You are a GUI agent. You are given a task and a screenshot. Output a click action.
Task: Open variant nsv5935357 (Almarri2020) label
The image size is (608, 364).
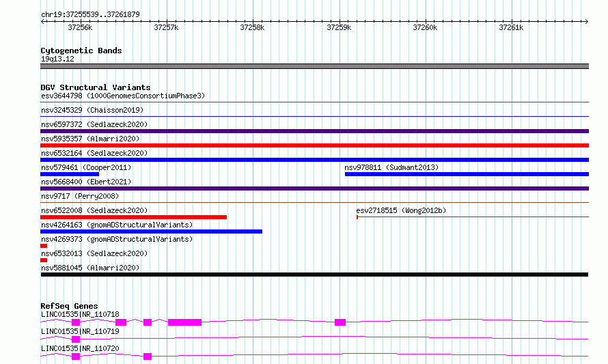[x=90, y=139]
